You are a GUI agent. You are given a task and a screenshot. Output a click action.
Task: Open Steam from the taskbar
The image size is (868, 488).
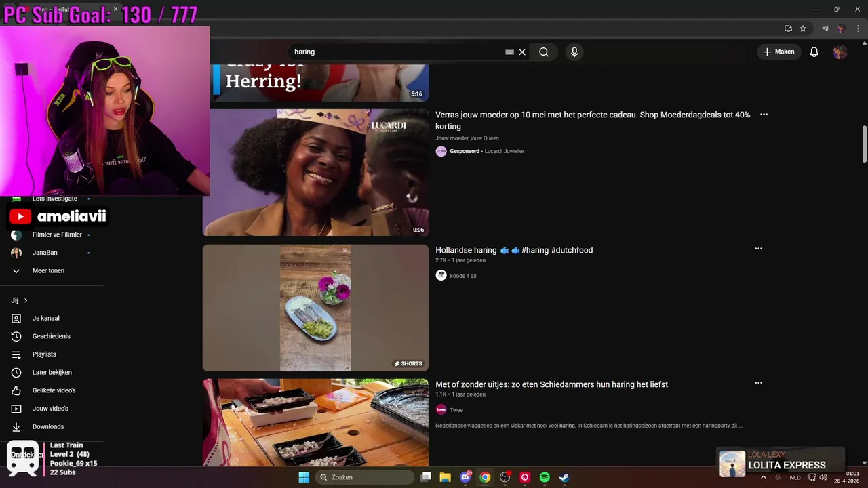point(564,477)
